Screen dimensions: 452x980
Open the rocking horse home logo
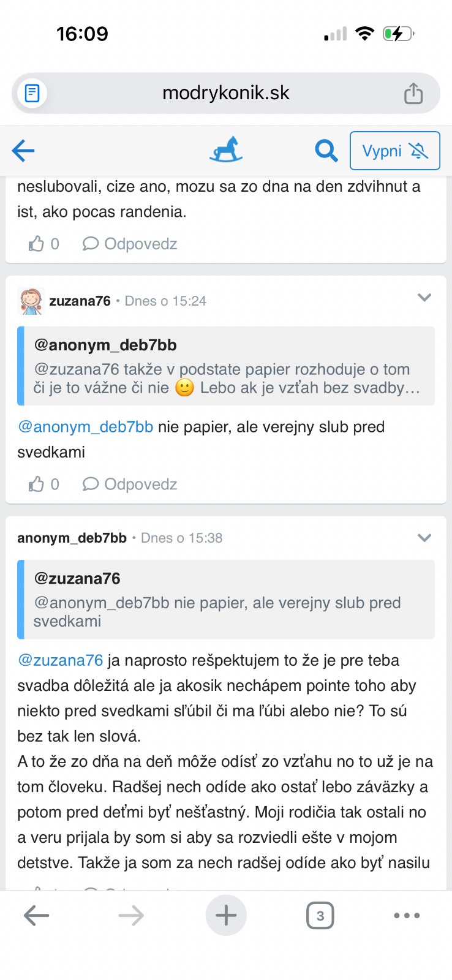pos(226,150)
